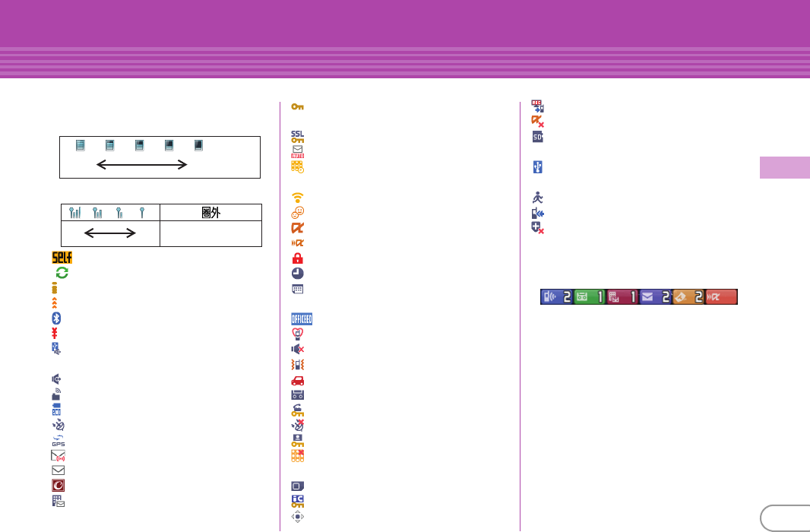Image resolution: width=810 pixels, height=532 pixels.
Task: Click the maroon grid badge showing 1
Action: [x=622, y=296]
